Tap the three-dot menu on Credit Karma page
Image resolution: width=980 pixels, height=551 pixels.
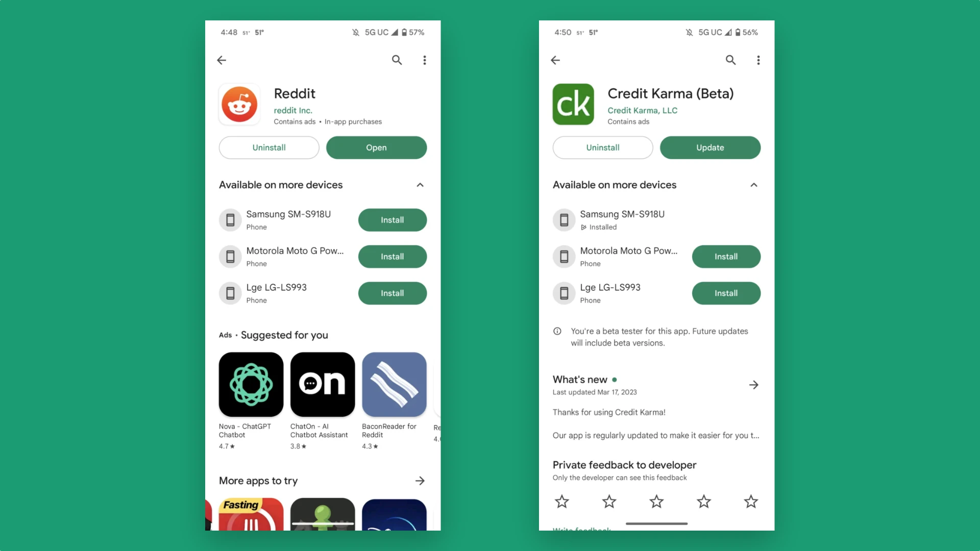pyautogui.click(x=758, y=60)
